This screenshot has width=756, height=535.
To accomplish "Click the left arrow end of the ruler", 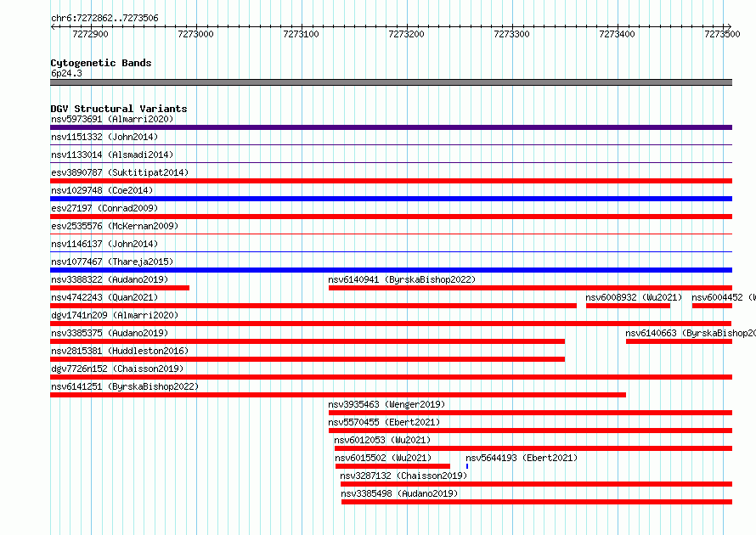I will (x=53, y=26).
